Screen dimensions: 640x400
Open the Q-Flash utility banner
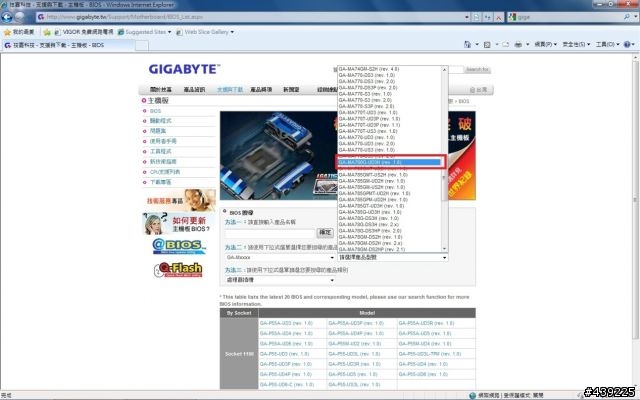tap(178, 269)
